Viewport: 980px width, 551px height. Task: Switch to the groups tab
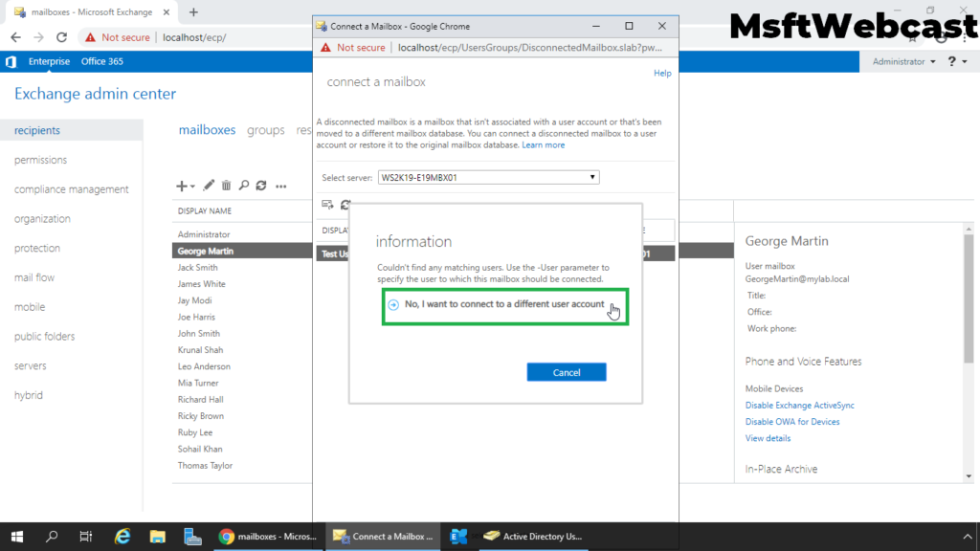(x=266, y=130)
